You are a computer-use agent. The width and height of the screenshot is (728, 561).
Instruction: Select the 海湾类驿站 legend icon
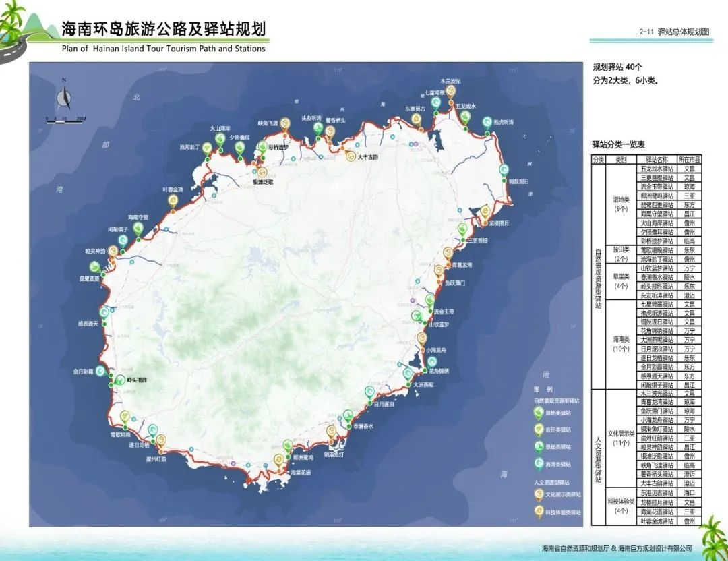click(538, 464)
